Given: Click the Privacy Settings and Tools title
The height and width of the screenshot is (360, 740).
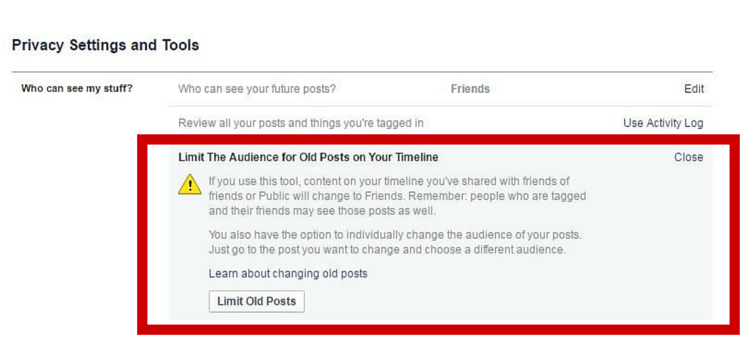Looking at the screenshot, I should (105, 45).
